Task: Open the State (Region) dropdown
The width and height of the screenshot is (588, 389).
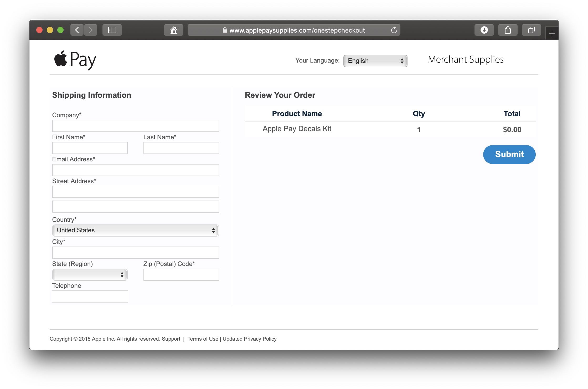Action: [90, 274]
